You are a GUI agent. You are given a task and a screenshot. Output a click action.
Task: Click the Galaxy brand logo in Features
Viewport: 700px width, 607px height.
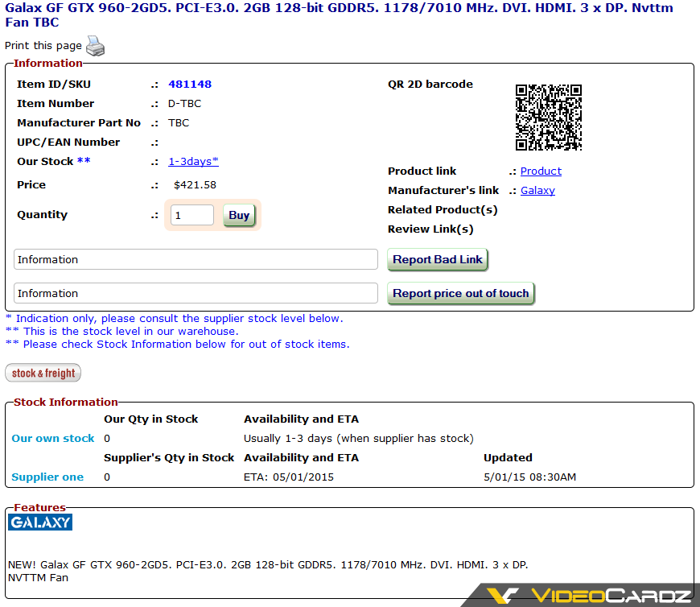click(40, 522)
